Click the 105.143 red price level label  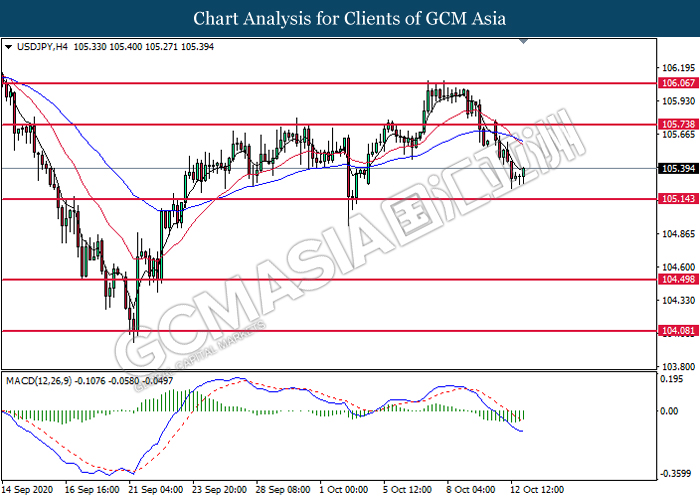(x=678, y=199)
